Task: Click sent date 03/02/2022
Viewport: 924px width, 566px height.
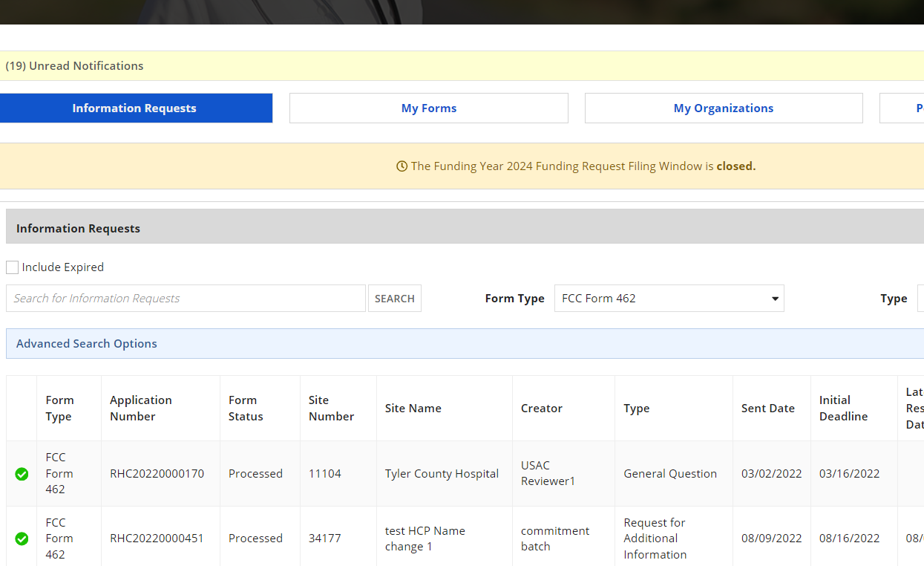Action: 772,474
